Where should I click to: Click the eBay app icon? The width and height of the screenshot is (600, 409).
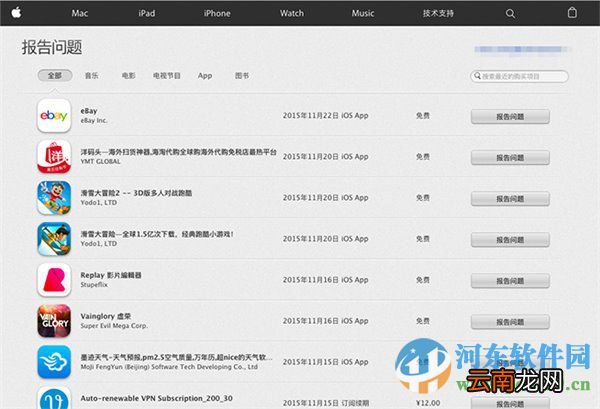[54, 116]
